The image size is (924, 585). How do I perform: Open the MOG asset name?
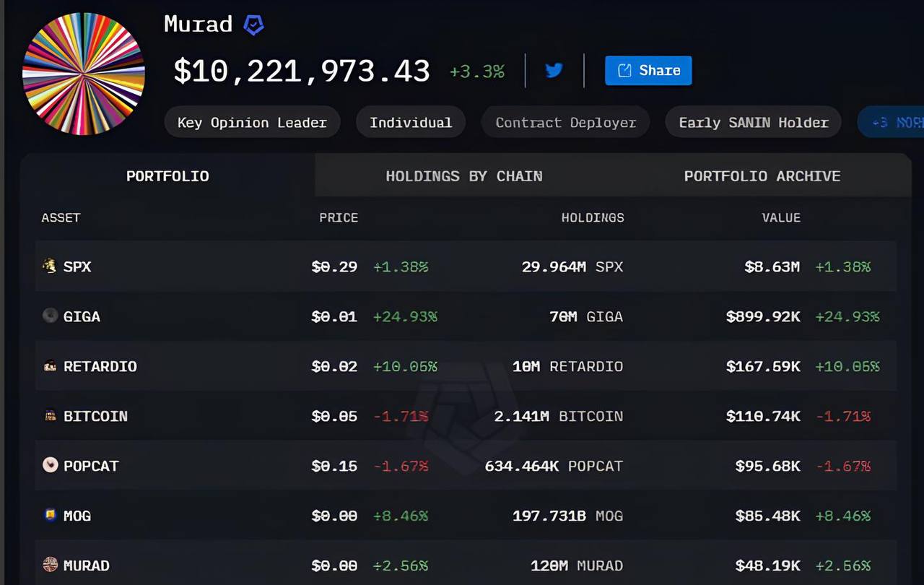tap(77, 516)
